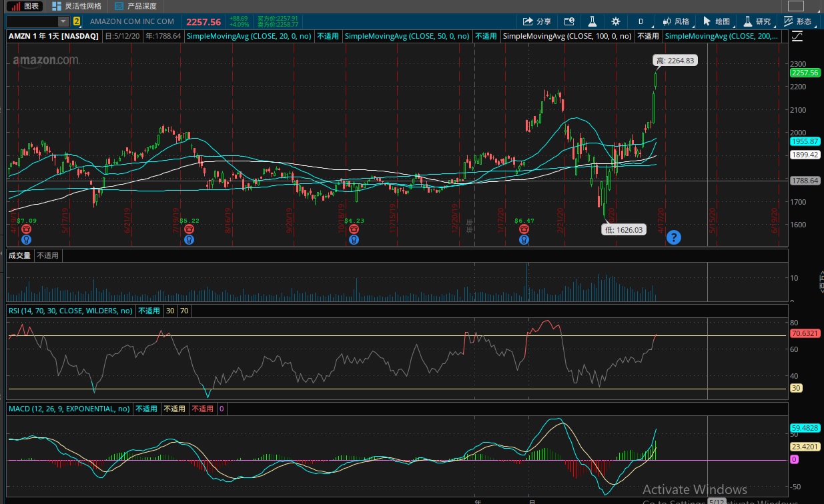Screen dimensions: 824x504
Task: Click the RSI (14, 70, 30, CLOSE, WILDERS, no) label
Action: point(70,311)
